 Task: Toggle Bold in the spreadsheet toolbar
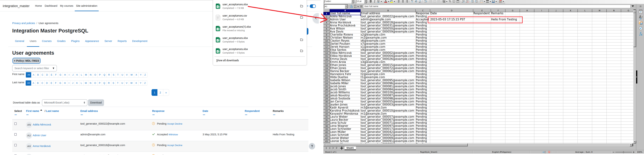tap(371, 2)
